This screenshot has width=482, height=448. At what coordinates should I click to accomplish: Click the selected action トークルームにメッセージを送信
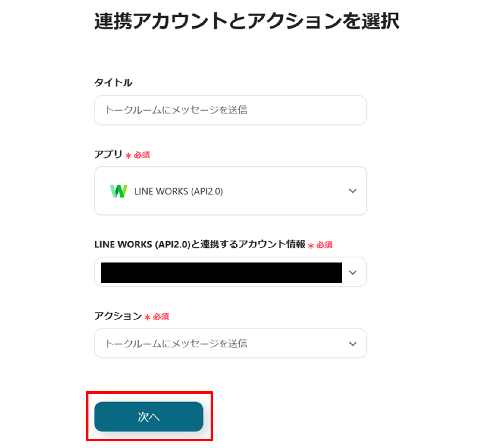coord(176,344)
